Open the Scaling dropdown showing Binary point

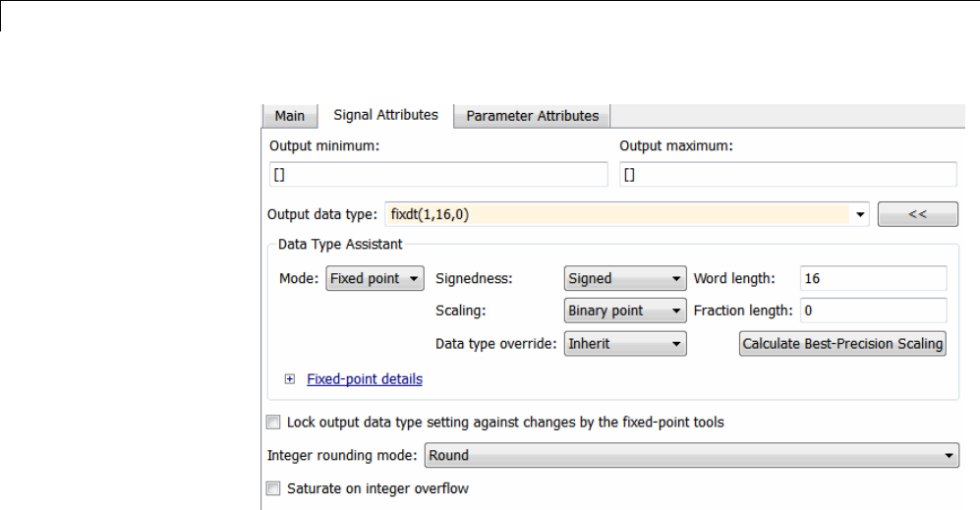[x=625, y=311]
